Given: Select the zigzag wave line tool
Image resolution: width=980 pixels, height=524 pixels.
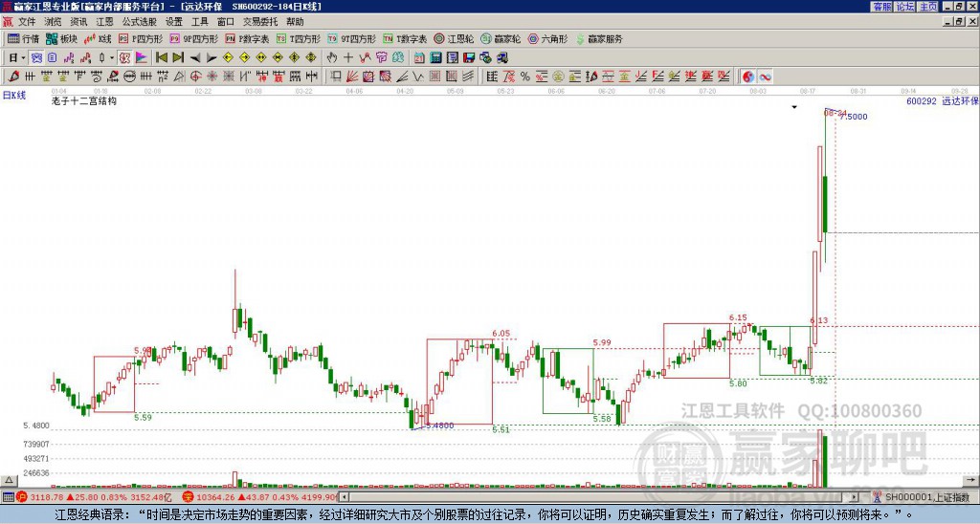Looking at the screenshot, I should coord(418,76).
